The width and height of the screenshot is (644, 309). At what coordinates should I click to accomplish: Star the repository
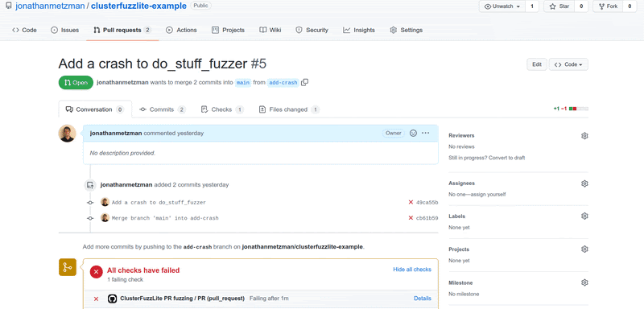pos(559,6)
